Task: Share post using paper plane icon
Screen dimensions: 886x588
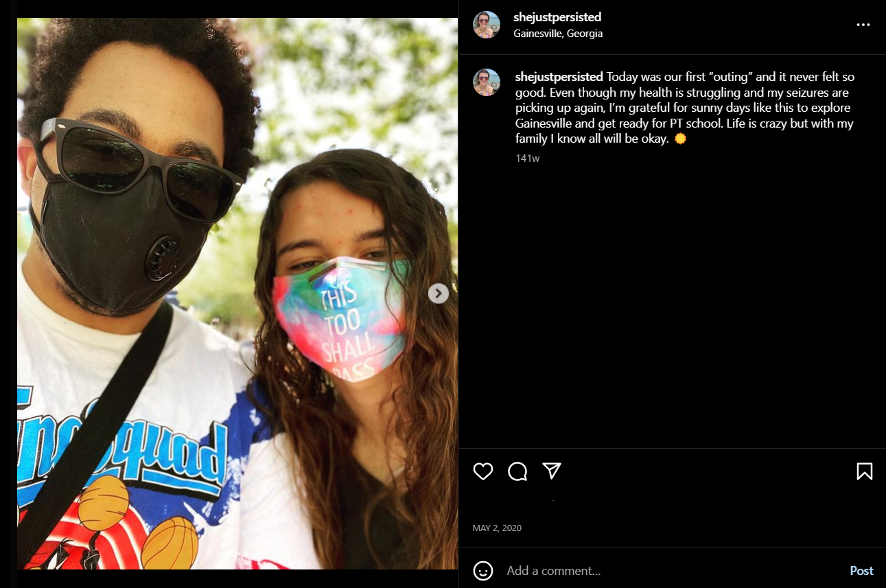Action: pyautogui.click(x=552, y=471)
